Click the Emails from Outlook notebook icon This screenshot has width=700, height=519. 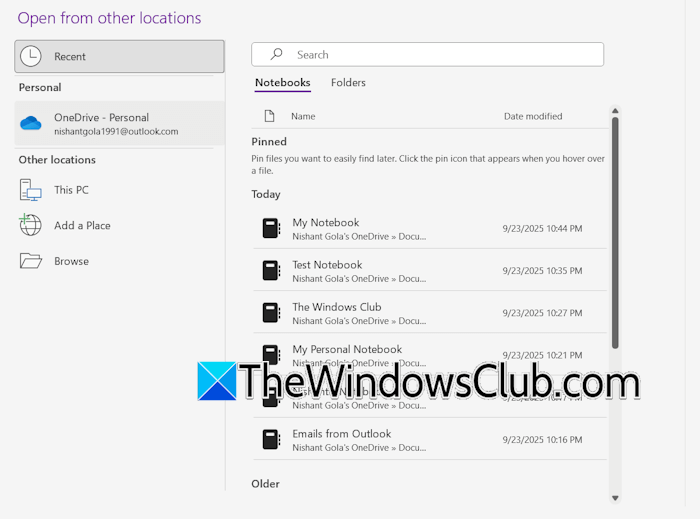[x=271, y=440]
